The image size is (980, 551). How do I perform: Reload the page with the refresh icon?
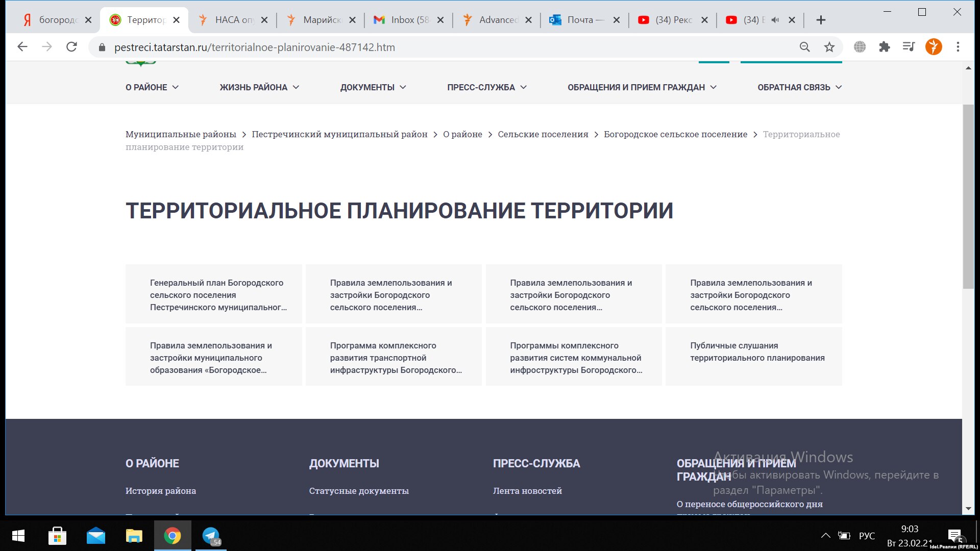(72, 47)
